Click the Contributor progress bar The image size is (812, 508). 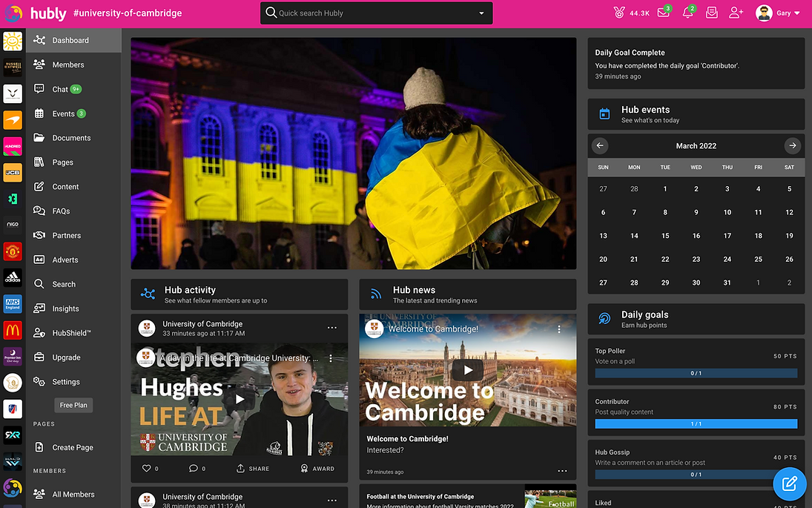point(696,423)
